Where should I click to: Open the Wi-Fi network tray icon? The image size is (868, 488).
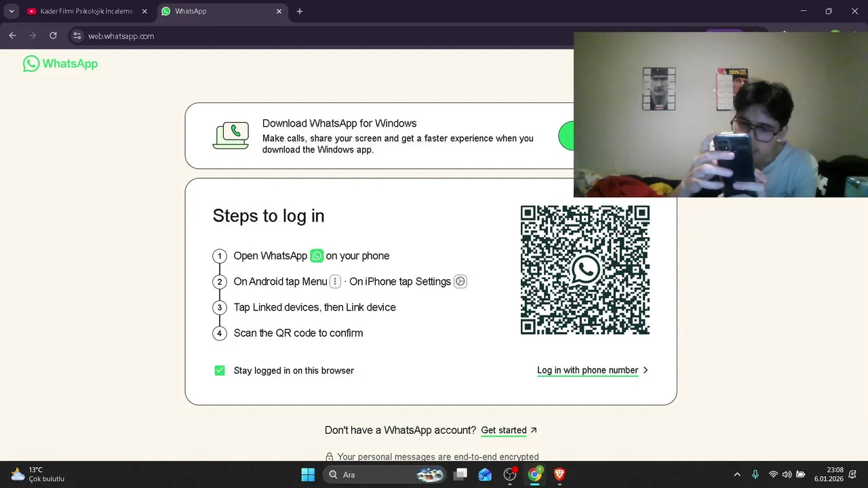point(773,474)
